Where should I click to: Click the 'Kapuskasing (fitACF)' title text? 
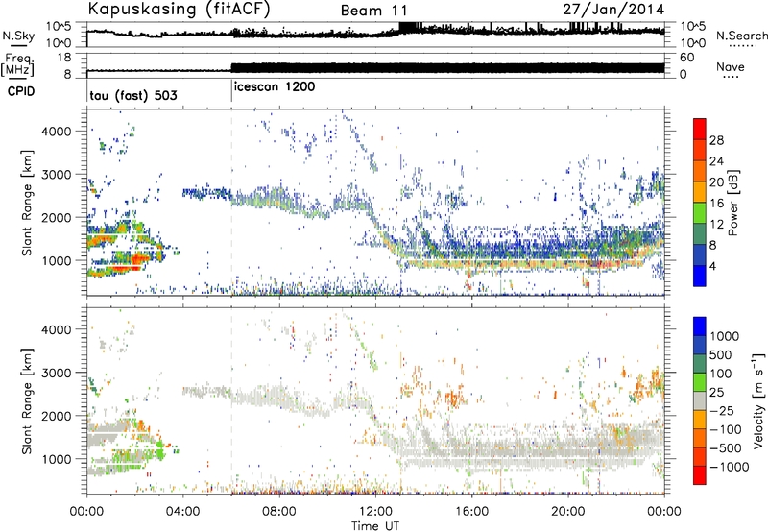click(x=179, y=9)
